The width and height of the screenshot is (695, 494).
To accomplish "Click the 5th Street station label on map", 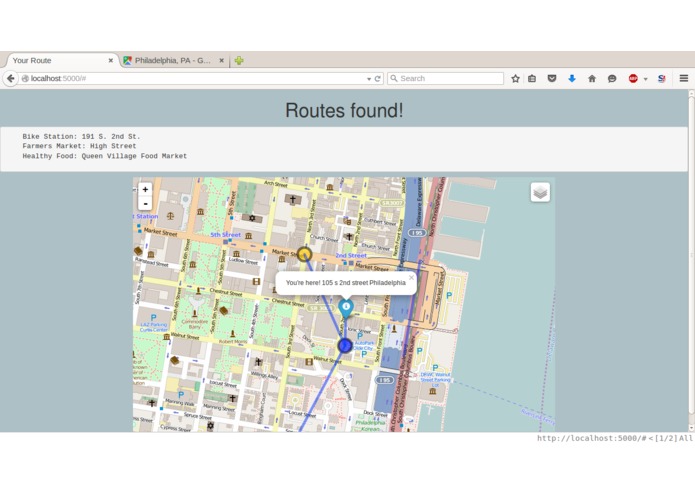I will pyautogui.click(x=226, y=234).
